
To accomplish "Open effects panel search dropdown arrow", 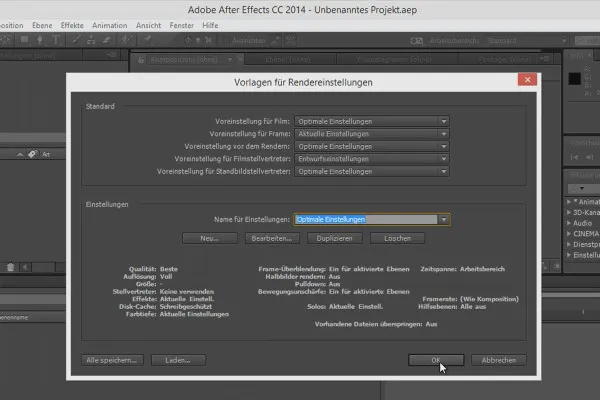I will [x=582, y=188].
